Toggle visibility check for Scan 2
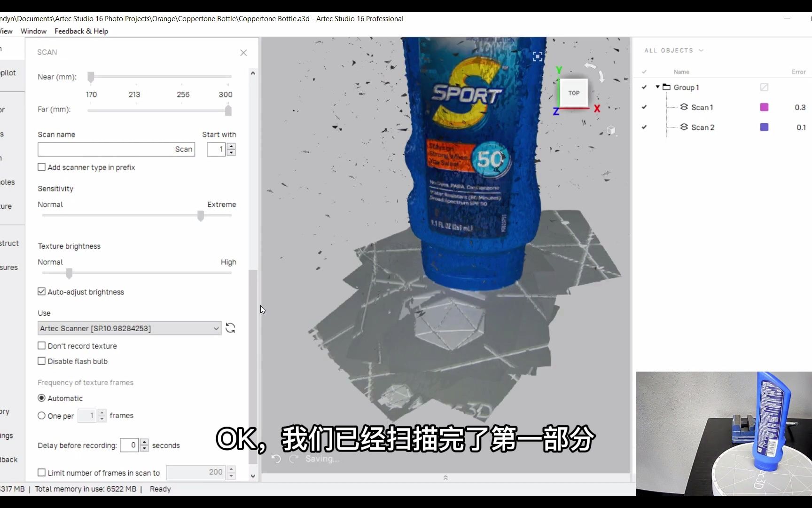This screenshot has height=508, width=812. tap(644, 127)
